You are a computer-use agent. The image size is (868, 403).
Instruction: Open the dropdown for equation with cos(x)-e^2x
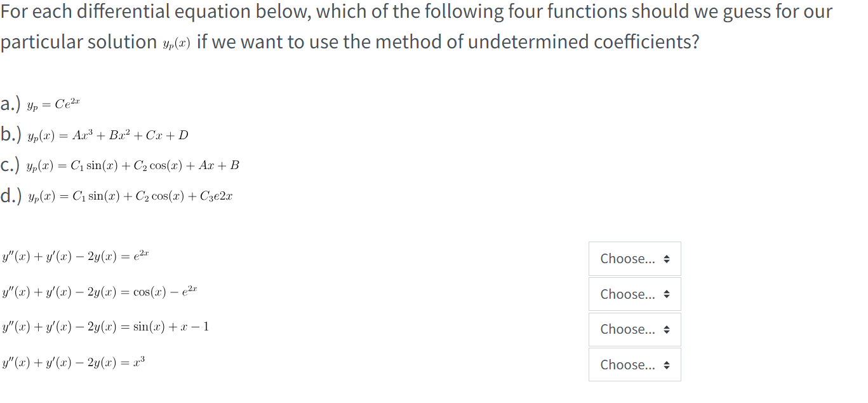(x=634, y=294)
